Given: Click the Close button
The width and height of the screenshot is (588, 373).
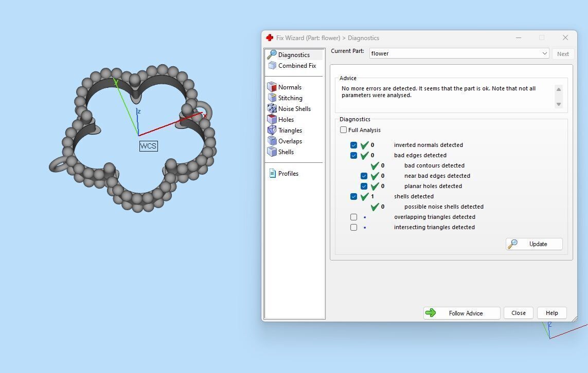Looking at the screenshot, I should 518,313.
